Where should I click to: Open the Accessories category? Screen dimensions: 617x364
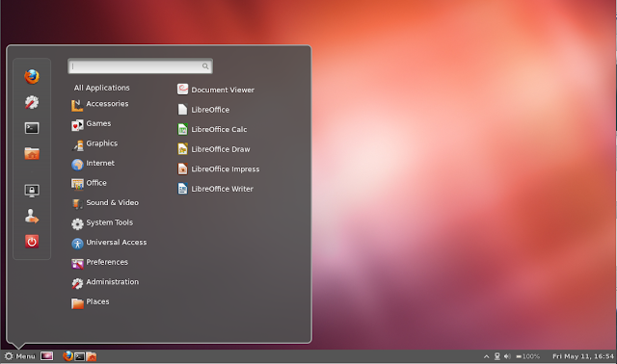(x=100, y=104)
